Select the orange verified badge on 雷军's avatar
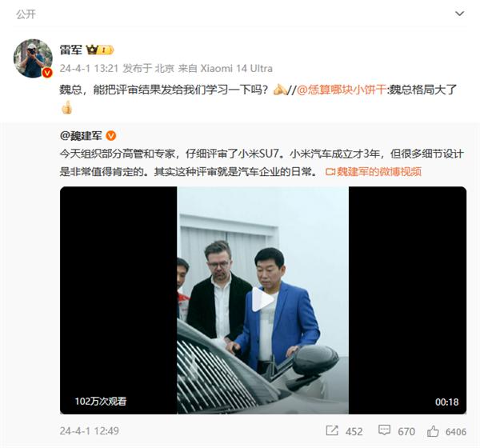 pyautogui.click(x=47, y=73)
